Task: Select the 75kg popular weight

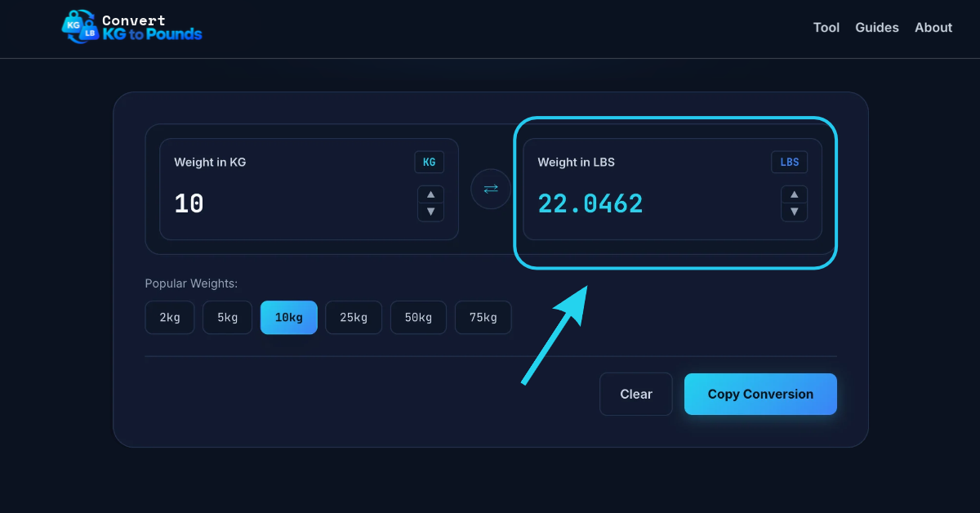Action: coord(483,318)
